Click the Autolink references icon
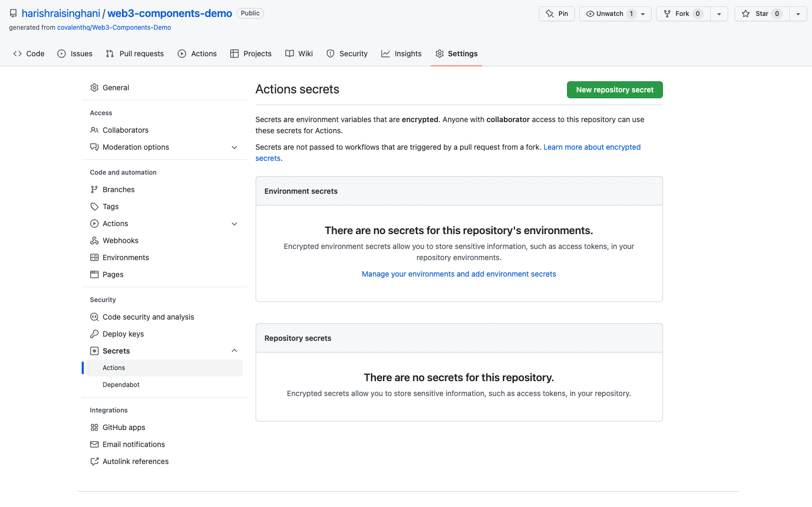The image size is (812, 507). click(94, 461)
